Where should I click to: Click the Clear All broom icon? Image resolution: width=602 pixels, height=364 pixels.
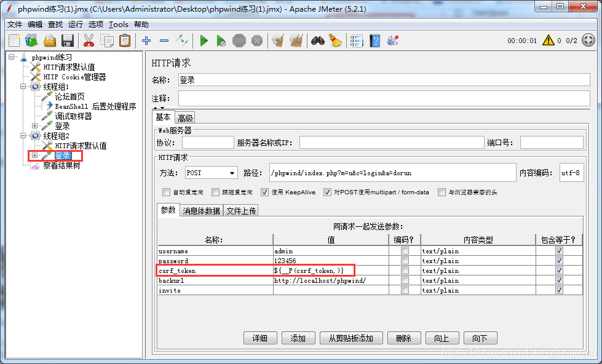pos(335,41)
